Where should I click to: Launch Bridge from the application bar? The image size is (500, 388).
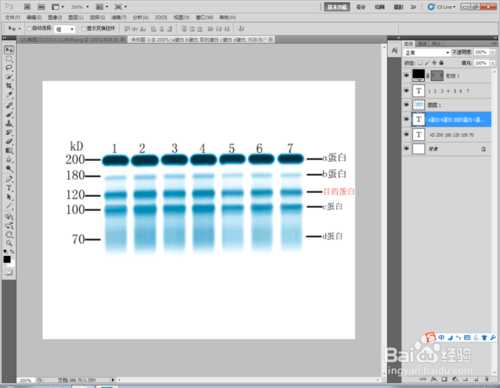27,6
